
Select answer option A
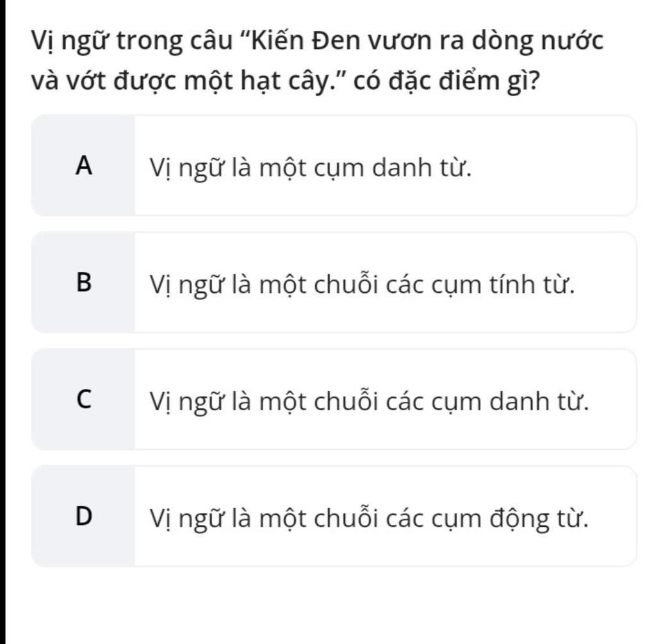[x=334, y=166]
